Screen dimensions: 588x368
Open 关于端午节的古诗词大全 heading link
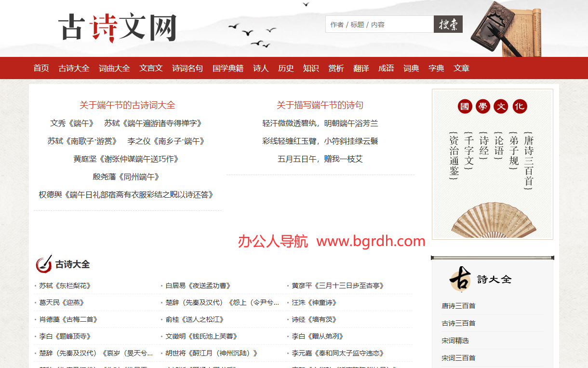[127, 105]
